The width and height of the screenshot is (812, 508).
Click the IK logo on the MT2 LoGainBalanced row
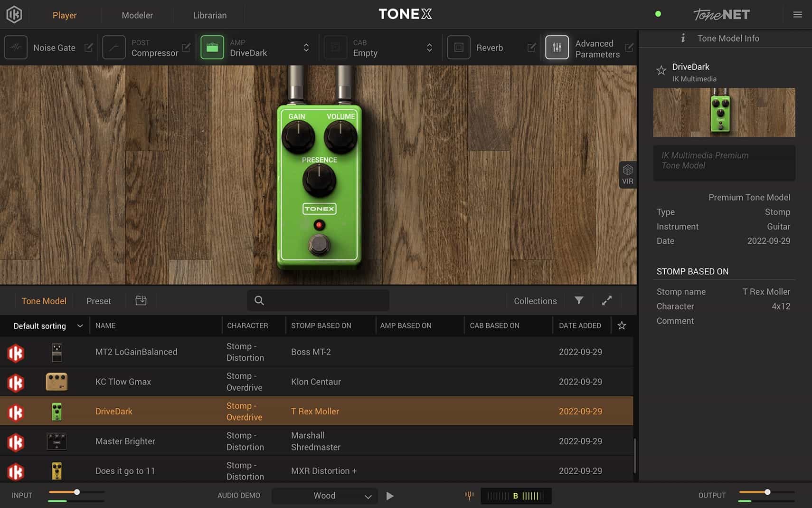click(x=15, y=353)
